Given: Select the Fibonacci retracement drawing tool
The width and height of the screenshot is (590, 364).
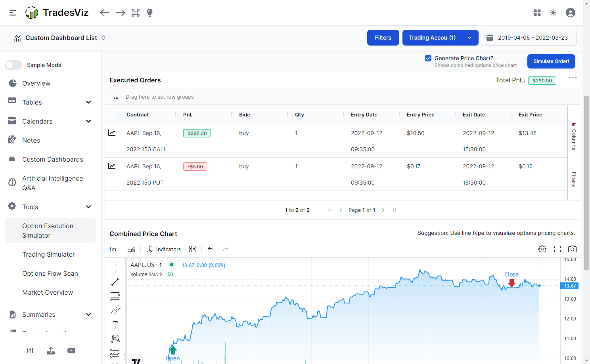Looking at the screenshot, I should [x=115, y=296].
